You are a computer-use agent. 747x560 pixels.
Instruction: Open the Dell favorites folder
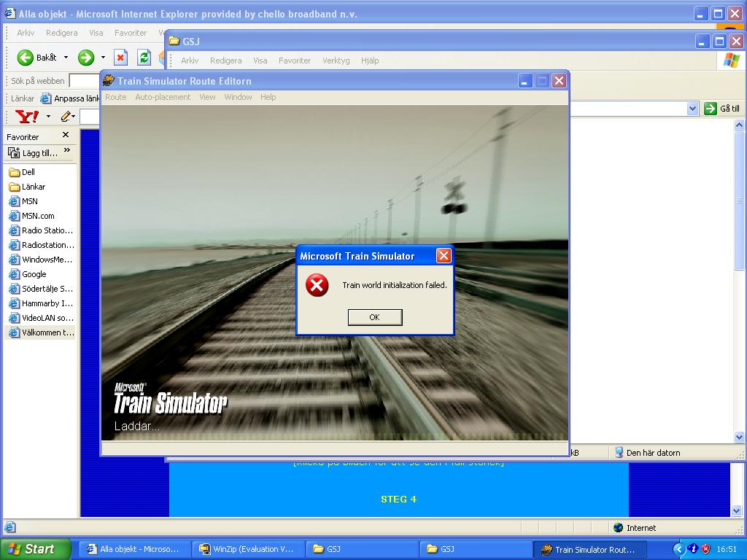pyautogui.click(x=22, y=172)
